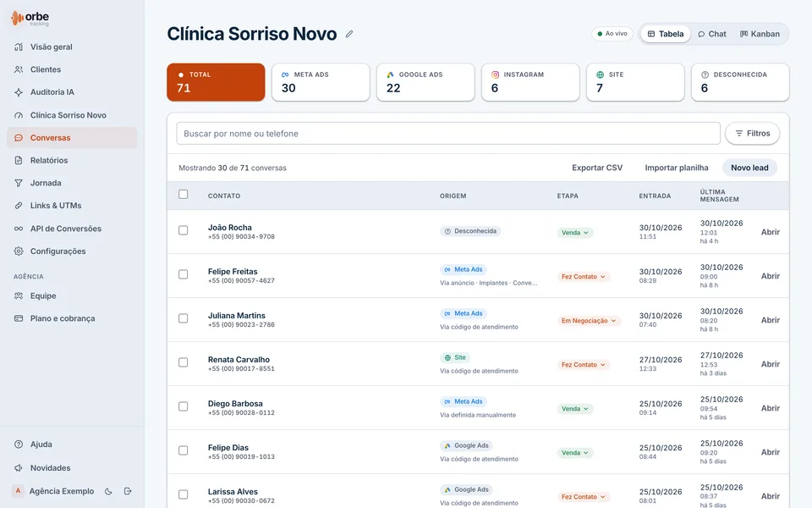Click the gauge icon of Clínica Sorriso Novo sidebar item

[19, 115]
